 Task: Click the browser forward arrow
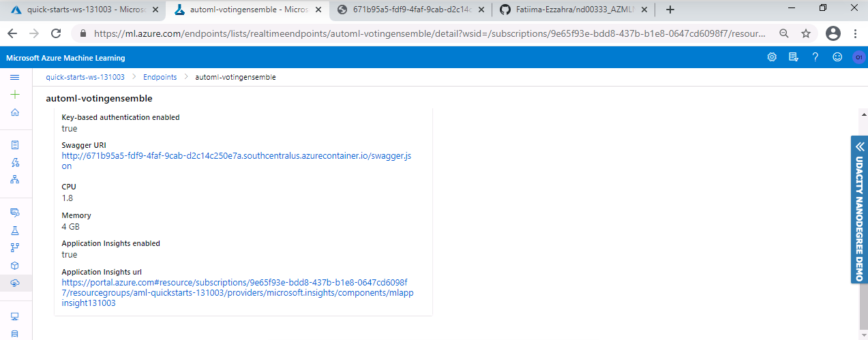[34, 33]
